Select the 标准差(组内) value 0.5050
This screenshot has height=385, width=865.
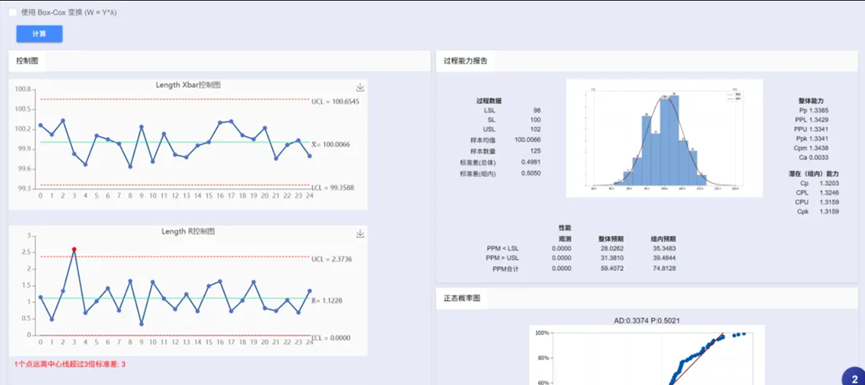[531, 173]
